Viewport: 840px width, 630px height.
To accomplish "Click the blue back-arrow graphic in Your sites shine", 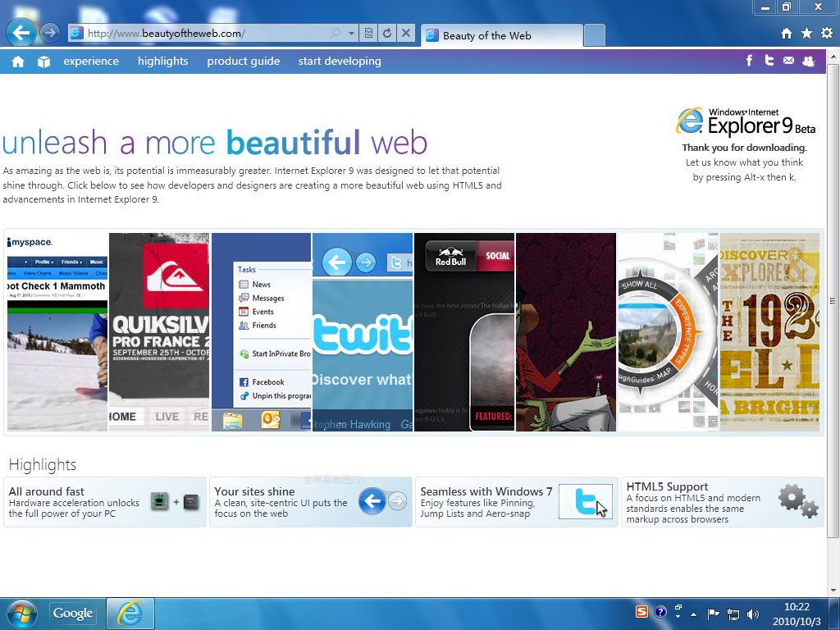I will tap(372, 501).
